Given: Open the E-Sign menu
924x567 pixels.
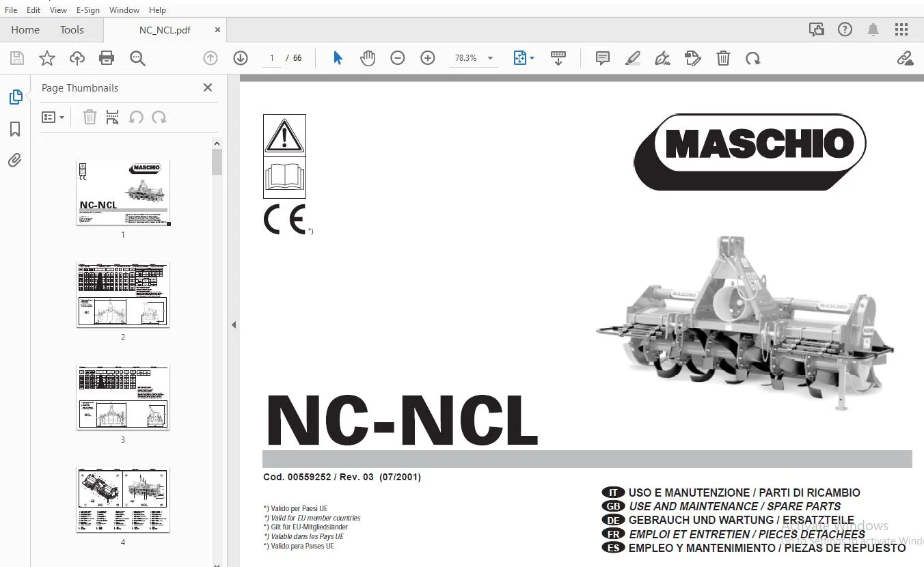Looking at the screenshot, I should click(x=88, y=10).
